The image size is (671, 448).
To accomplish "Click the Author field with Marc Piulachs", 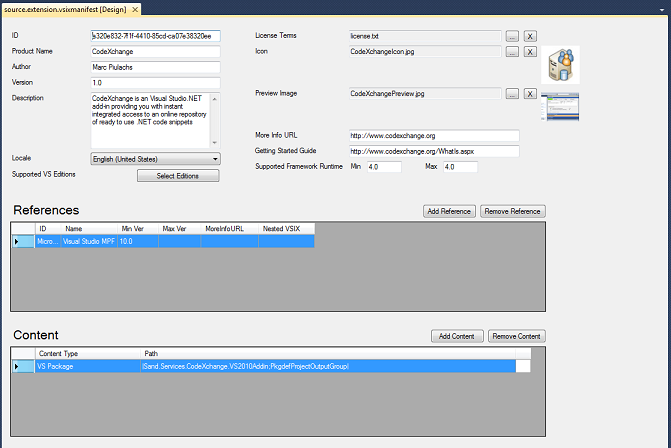I will coord(155,67).
